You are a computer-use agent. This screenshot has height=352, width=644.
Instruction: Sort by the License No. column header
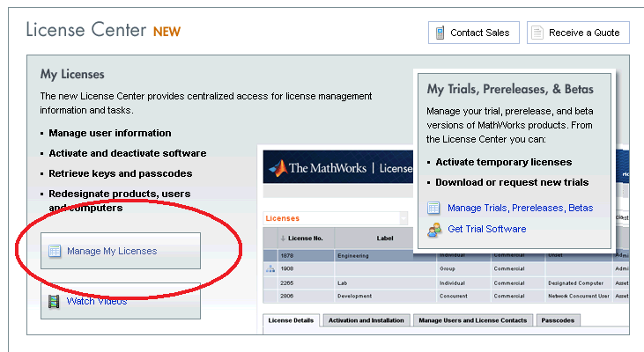coord(306,238)
